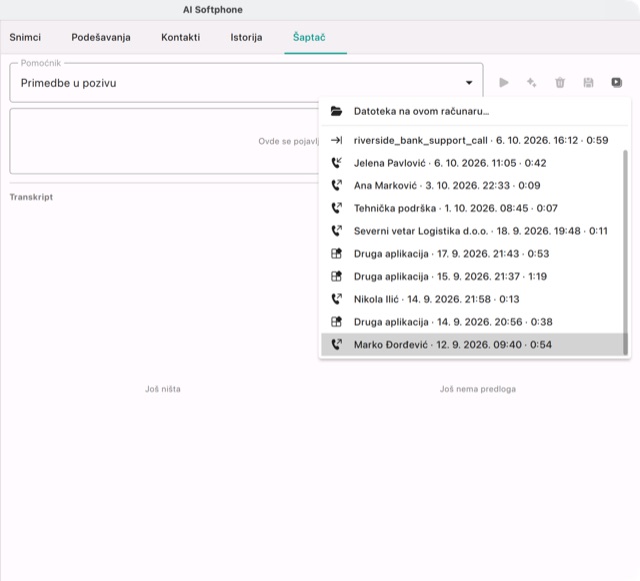Screen dimensions: 640x581
Task: Select Severni vetar Logistika d.o.o. recording
Action: point(473,231)
